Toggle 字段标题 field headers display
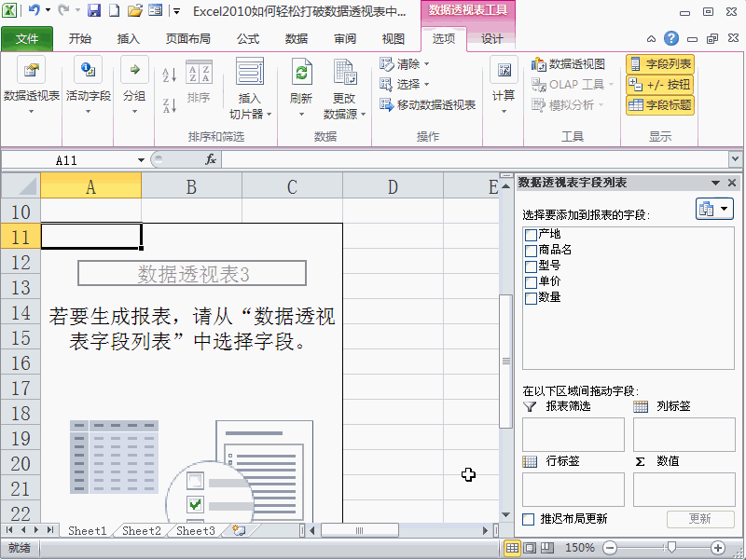 [660, 105]
